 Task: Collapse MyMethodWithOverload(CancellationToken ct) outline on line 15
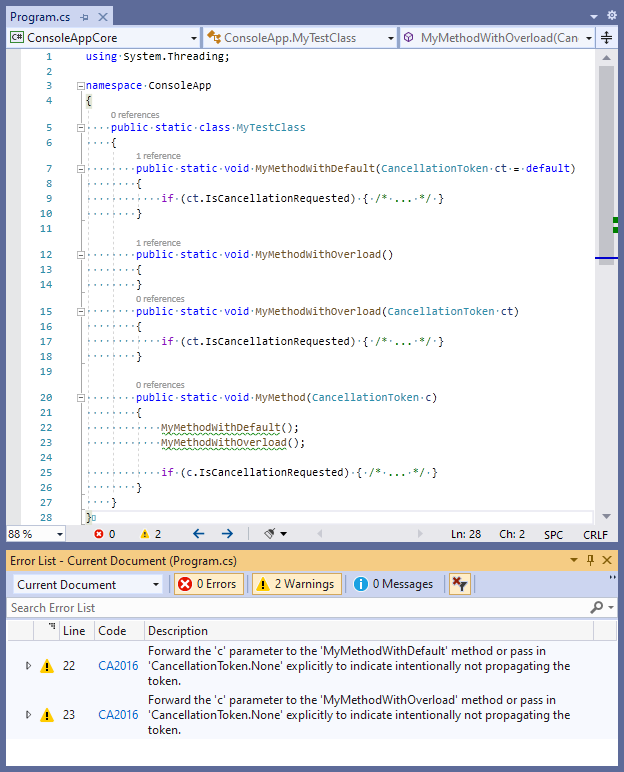(81, 312)
